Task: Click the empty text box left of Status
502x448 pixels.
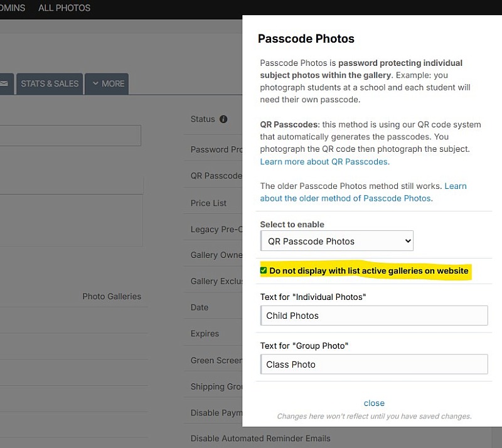Action: [70, 136]
